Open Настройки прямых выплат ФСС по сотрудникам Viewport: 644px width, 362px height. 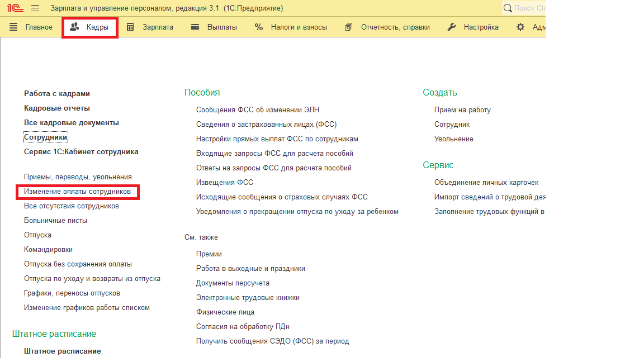(277, 139)
